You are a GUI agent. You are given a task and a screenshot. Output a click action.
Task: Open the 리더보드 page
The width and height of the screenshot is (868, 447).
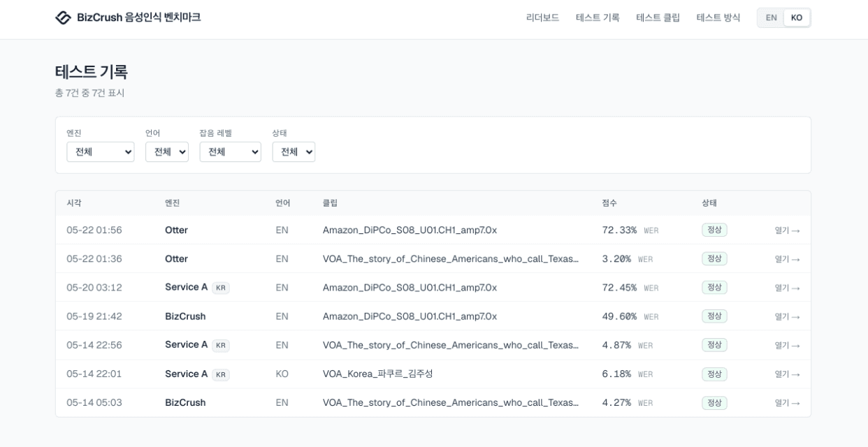point(542,17)
